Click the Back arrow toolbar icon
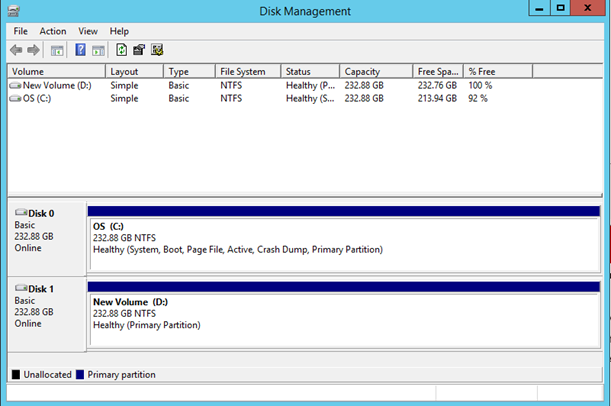 point(16,50)
